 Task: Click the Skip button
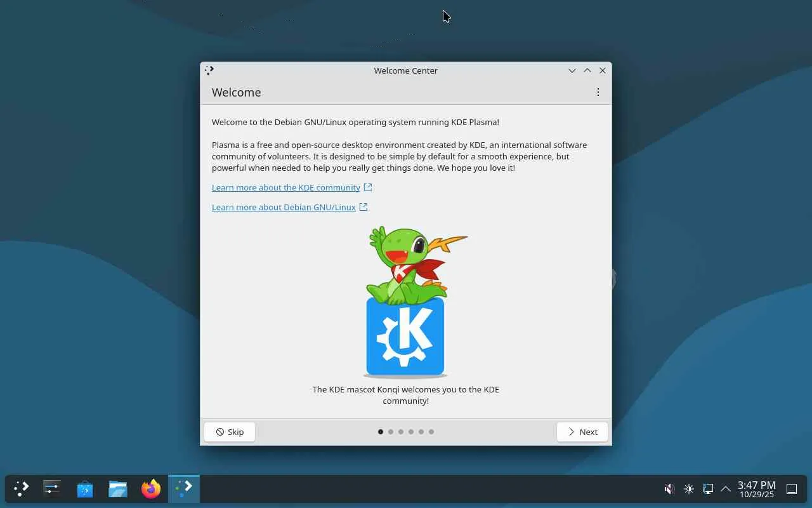pyautogui.click(x=230, y=432)
